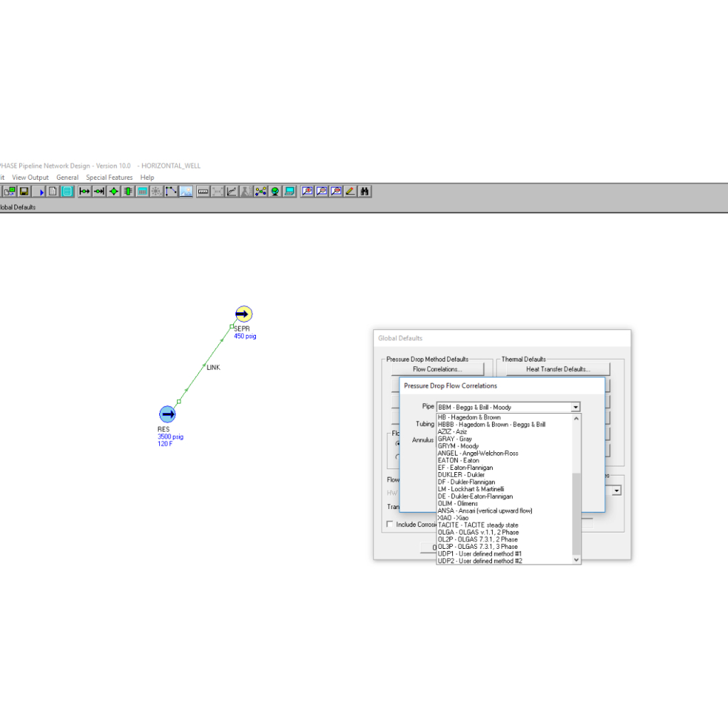Click the third magnifier zoom icon
Viewport: 728px width, 728px height.
coord(336,191)
